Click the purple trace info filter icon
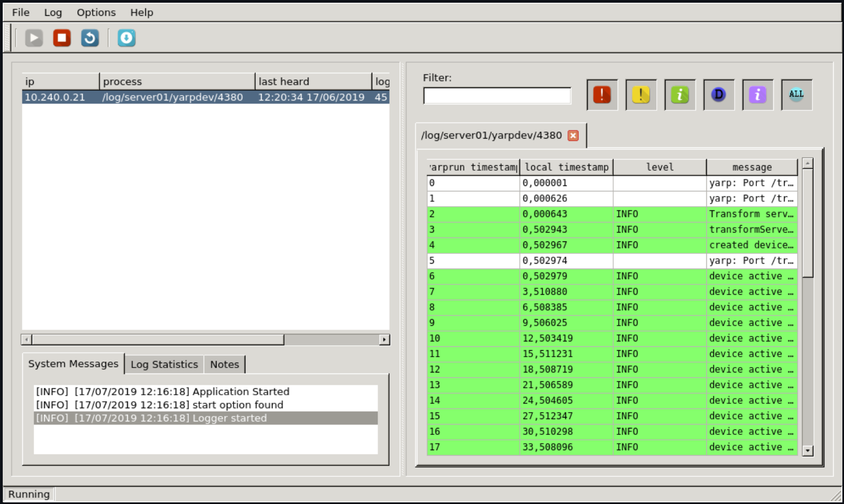The height and width of the screenshot is (504, 844). coord(757,95)
